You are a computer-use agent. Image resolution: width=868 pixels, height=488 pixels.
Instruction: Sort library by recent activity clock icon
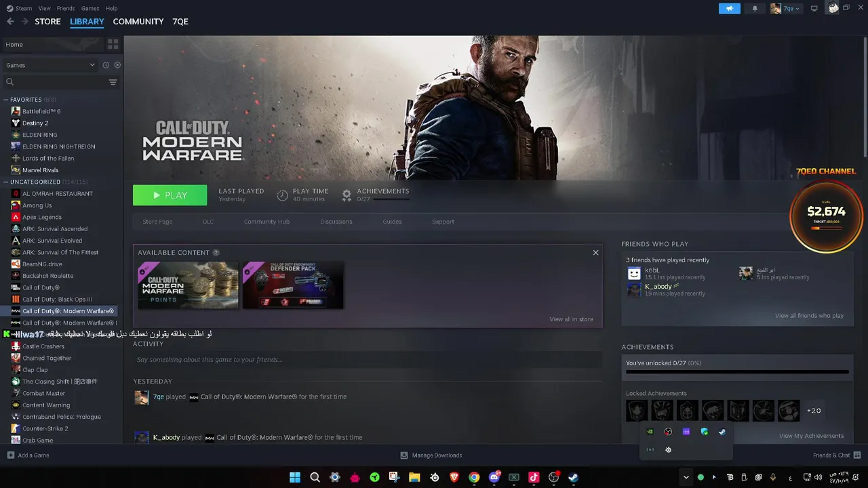coord(106,65)
